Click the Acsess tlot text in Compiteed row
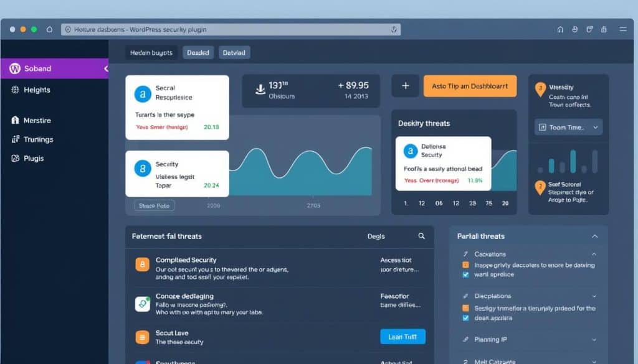This screenshot has height=364, width=638. tap(396, 260)
